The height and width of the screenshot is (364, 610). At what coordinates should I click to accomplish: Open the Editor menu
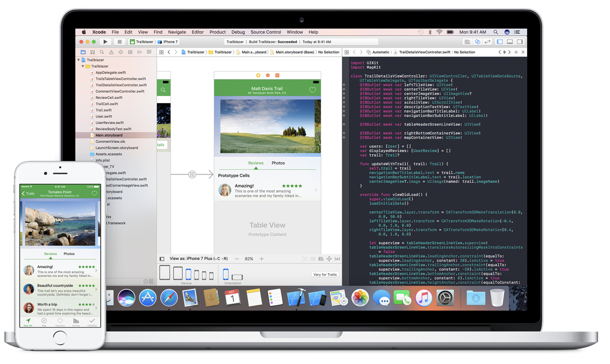coord(198,32)
